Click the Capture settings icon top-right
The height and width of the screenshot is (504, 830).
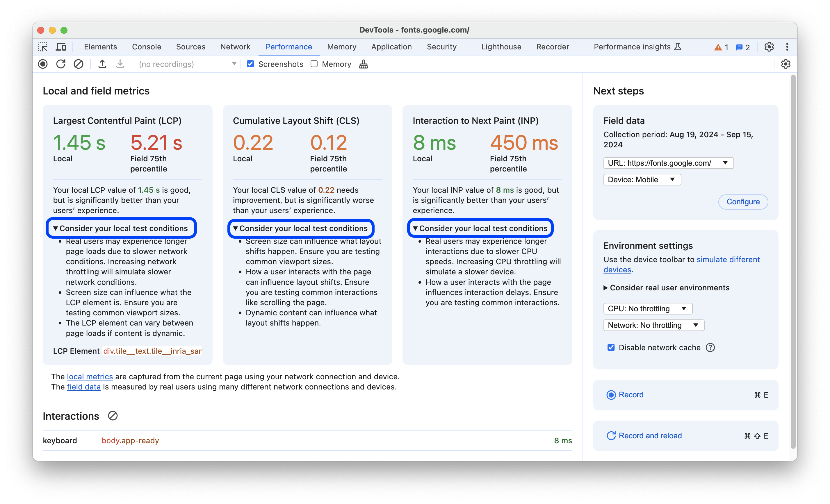pos(786,64)
